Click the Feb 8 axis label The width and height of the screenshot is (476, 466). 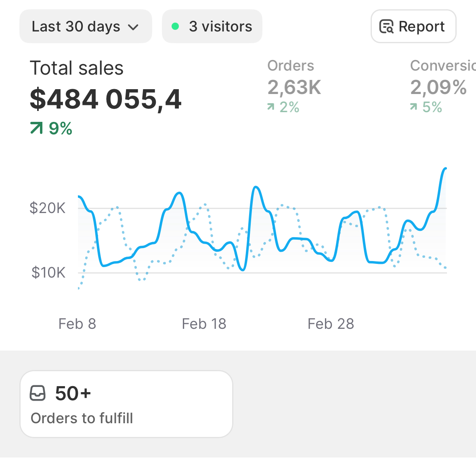77,324
